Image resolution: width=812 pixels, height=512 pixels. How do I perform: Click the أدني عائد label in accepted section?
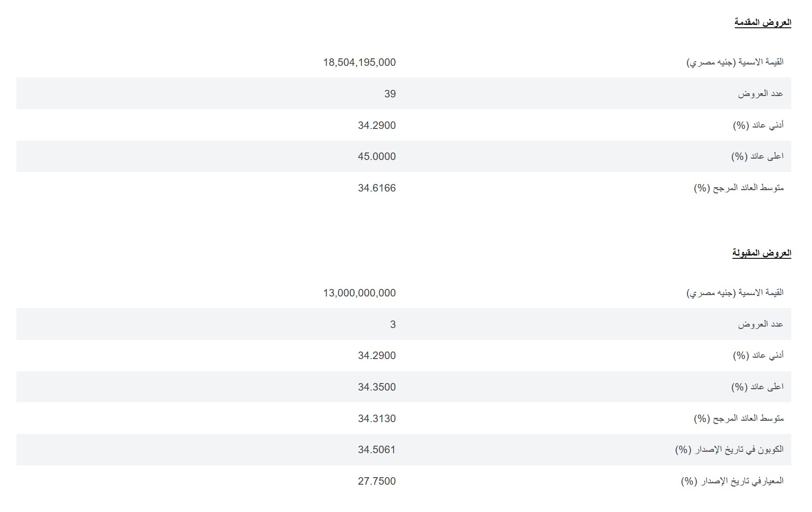pyautogui.click(x=758, y=356)
